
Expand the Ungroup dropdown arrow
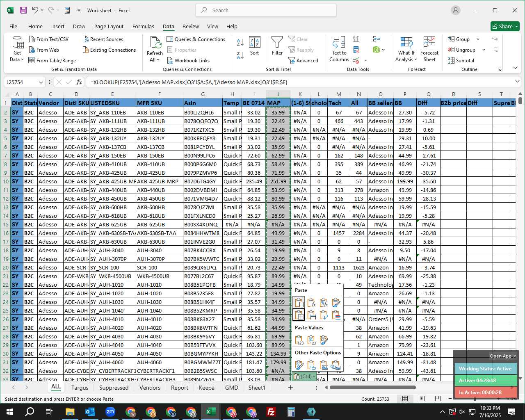point(484,50)
